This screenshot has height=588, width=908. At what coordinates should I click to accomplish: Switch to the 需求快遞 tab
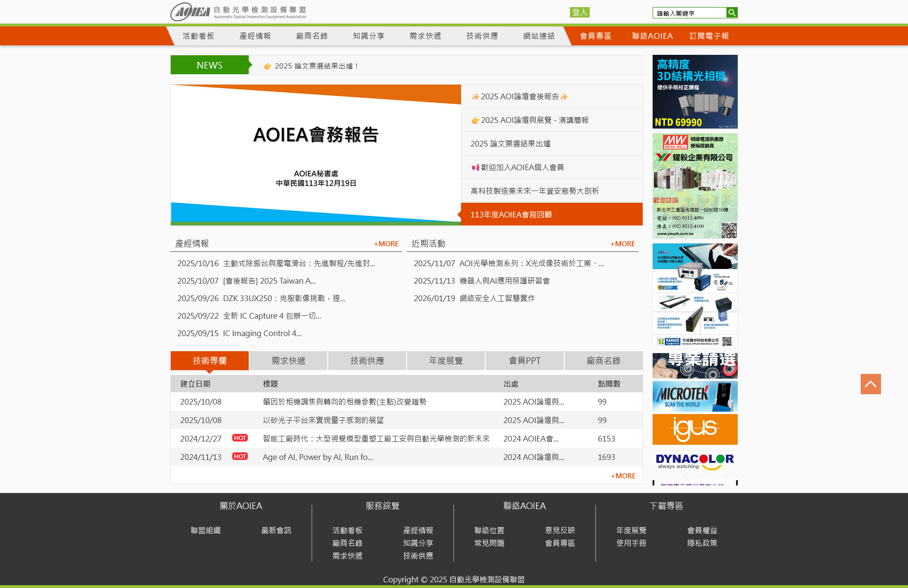click(x=288, y=361)
